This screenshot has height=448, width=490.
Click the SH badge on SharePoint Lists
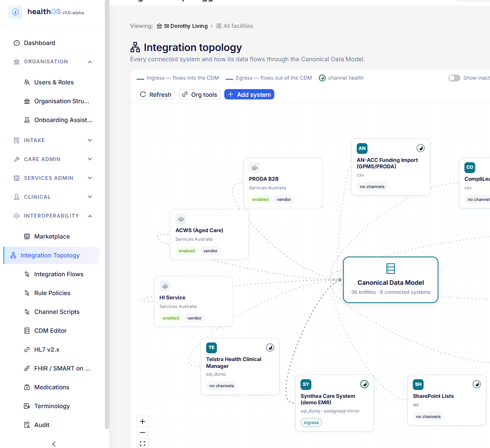click(x=418, y=384)
